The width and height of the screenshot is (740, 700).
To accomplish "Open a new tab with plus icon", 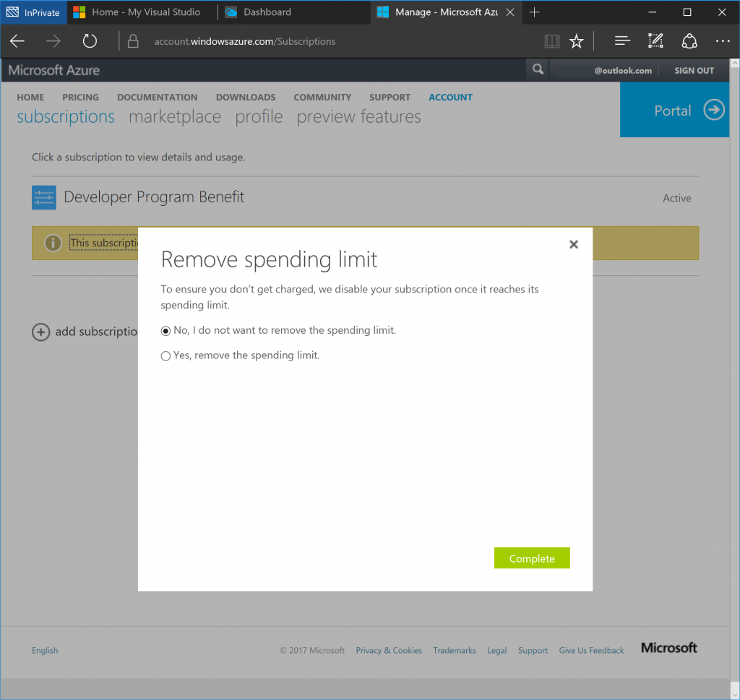I will pyautogui.click(x=534, y=12).
